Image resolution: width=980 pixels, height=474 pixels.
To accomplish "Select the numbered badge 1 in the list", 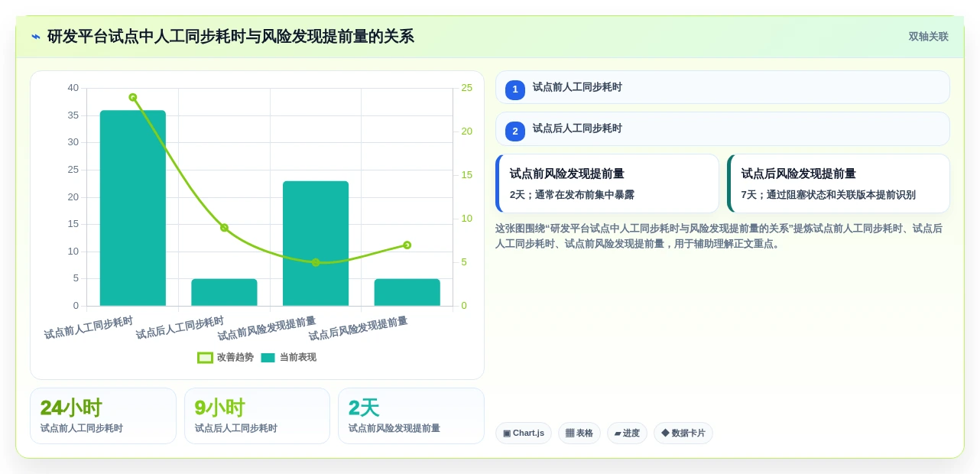I will pos(515,89).
